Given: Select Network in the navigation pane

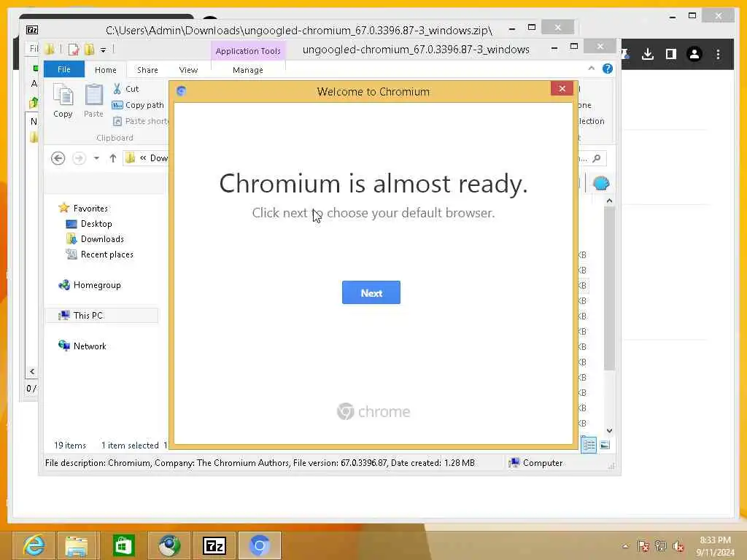Looking at the screenshot, I should pyautogui.click(x=82, y=346).
